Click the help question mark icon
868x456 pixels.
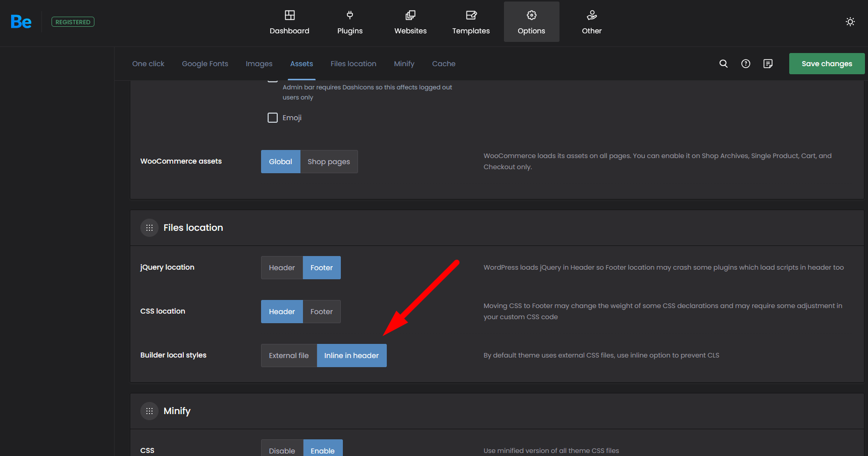point(745,64)
